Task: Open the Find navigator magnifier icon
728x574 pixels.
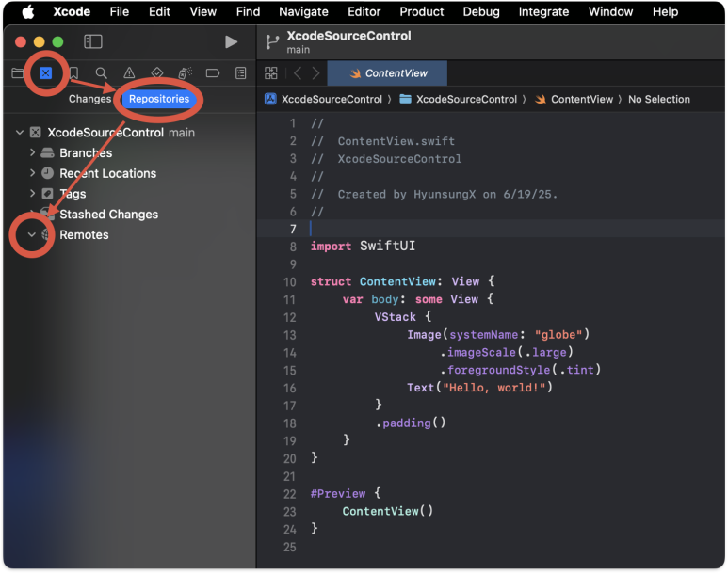Action: click(x=101, y=72)
